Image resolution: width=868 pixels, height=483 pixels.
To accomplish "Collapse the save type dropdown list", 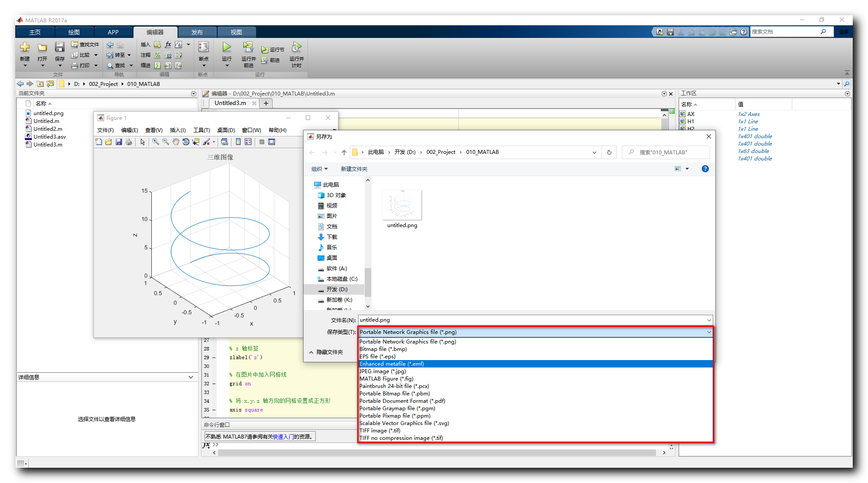I will point(709,332).
